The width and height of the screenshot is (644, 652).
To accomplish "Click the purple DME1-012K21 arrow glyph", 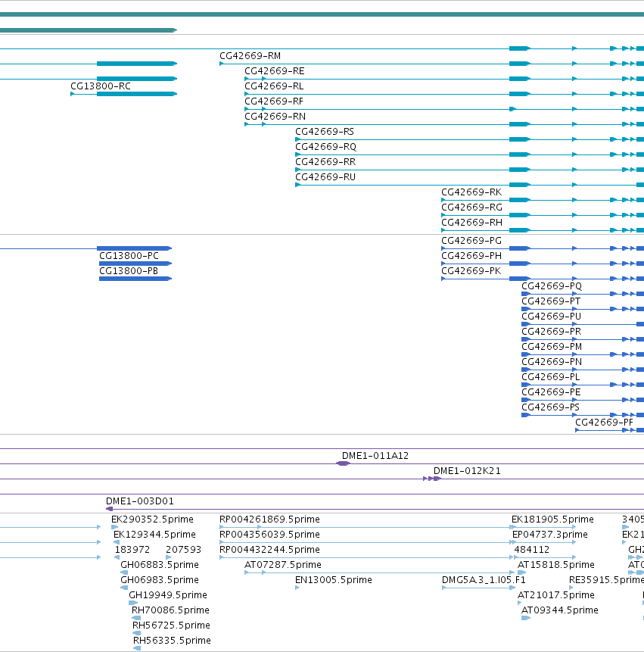I will [432, 479].
